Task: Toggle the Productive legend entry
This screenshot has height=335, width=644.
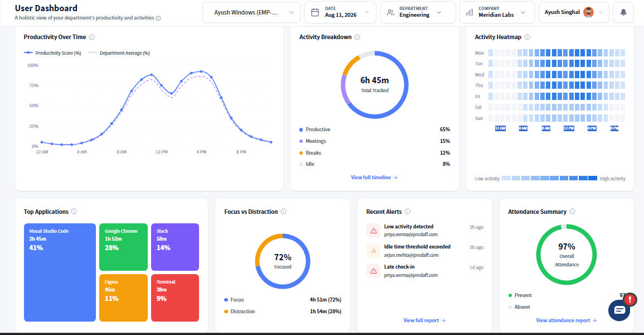Action: 314,130
